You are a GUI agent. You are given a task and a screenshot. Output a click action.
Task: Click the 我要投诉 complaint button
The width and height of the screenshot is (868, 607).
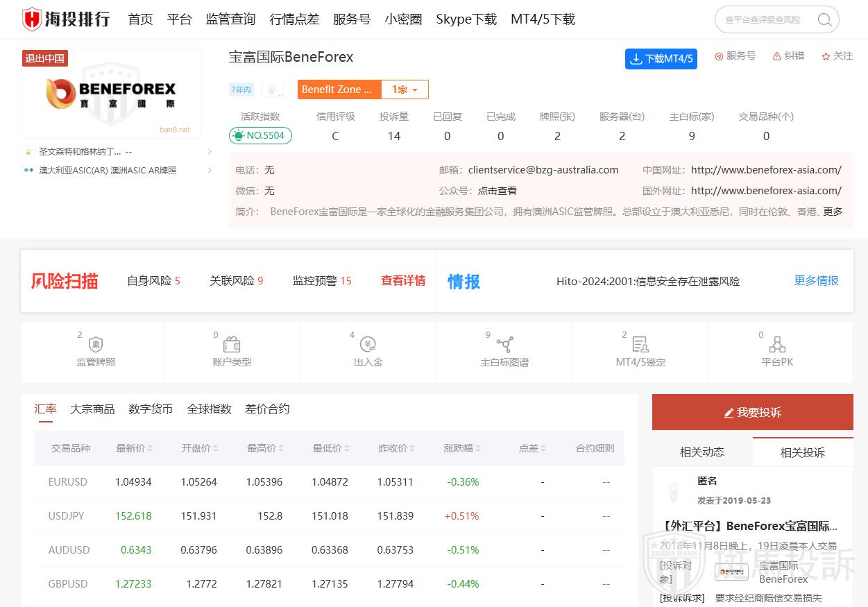click(x=752, y=413)
